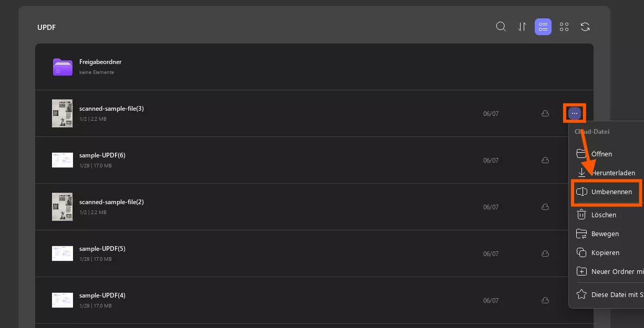Click cloud status icon for scanned-sample-file(3)
Viewport: 644px width, 328px height.
click(x=545, y=113)
